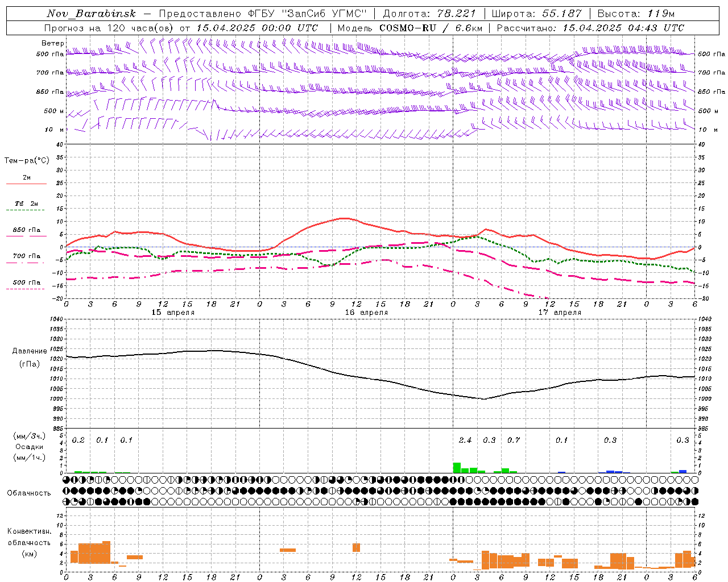Click 'Модель COSMO-RU / 6.6км' label

click(x=410, y=28)
